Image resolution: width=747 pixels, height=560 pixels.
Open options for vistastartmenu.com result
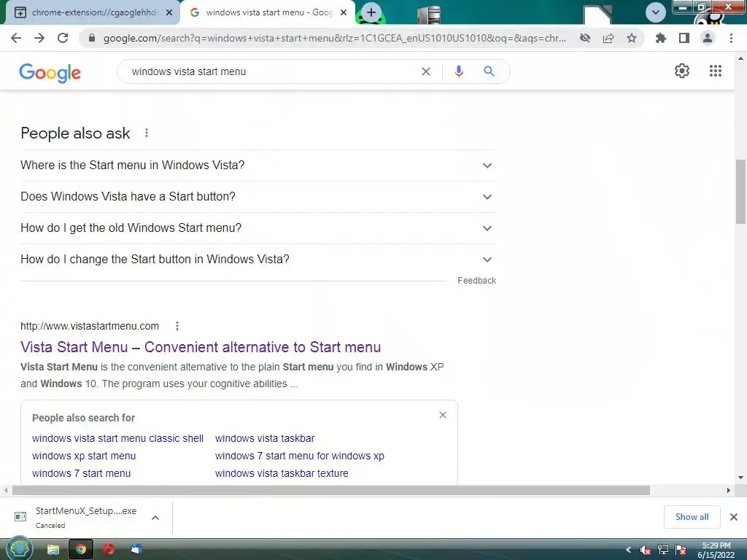[177, 326]
